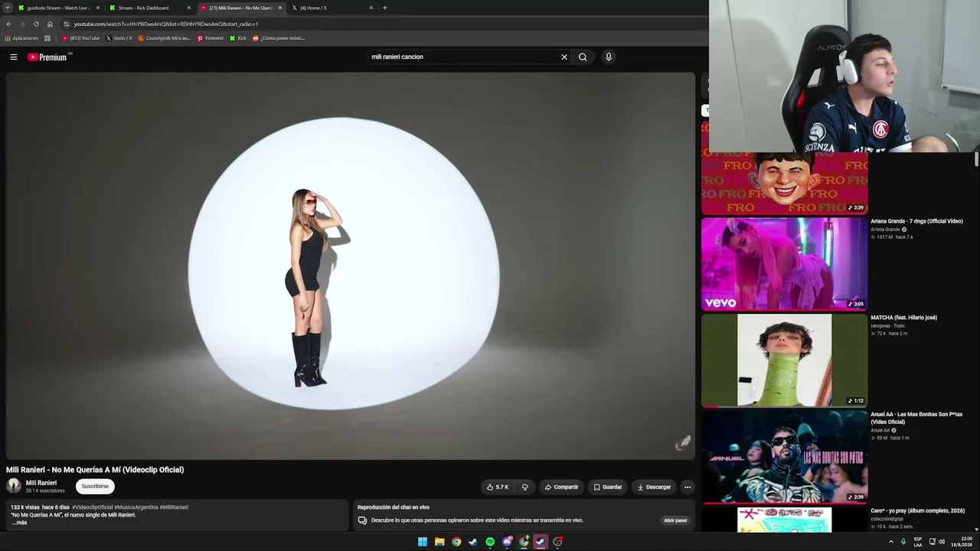980x551 pixels.
Task: Open Ariana Grande - 7 rings title
Action: coord(916,221)
